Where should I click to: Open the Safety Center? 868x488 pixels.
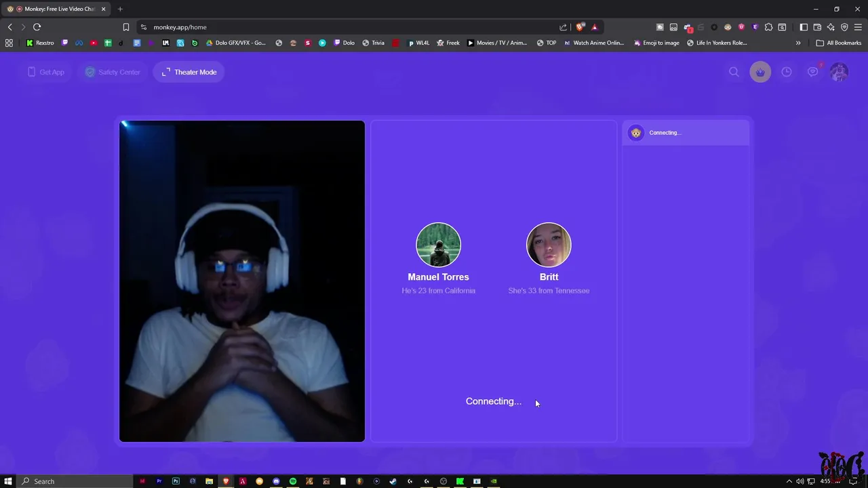point(113,72)
